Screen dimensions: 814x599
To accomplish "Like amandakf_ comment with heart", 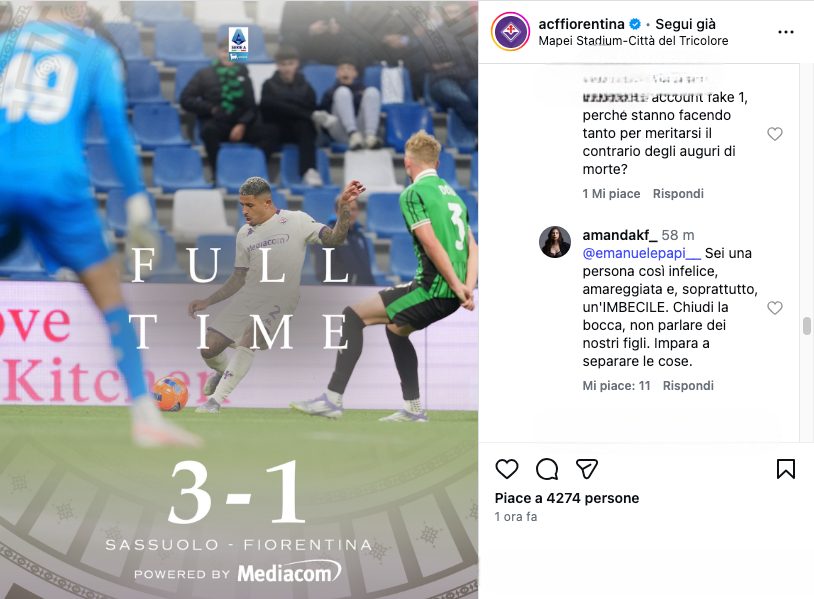I will point(775,308).
